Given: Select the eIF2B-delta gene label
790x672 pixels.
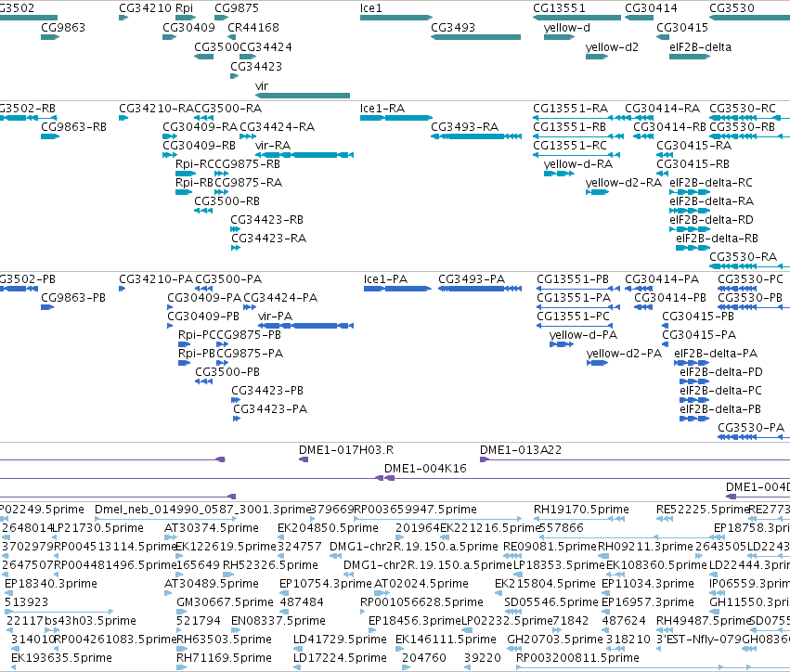Looking at the screenshot, I should [x=700, y=47].
